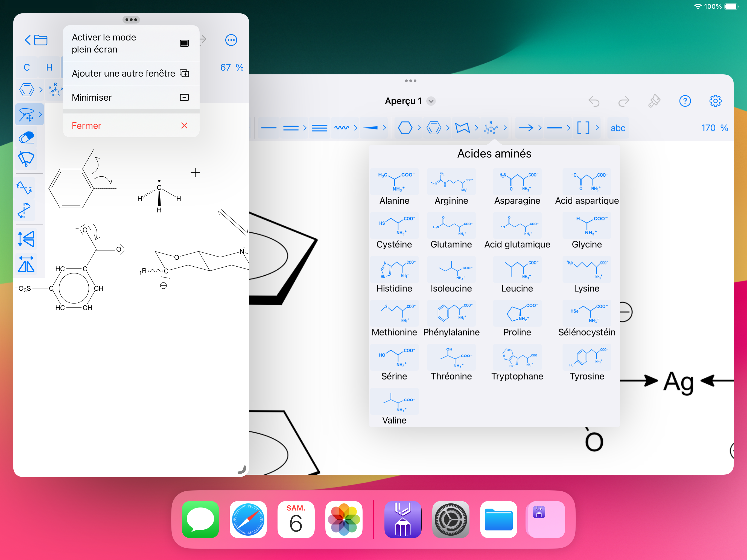The height and width of the screenshot is (560, 747).
Task: Open the help question mark
Action: point(685,101)
